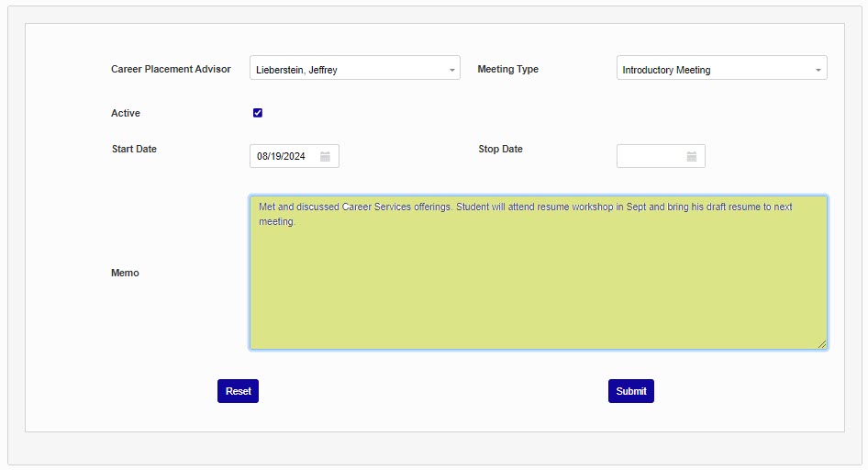This screenshot has width=868, height=470.
Task: Open the Stop Date calendar picker icon
Action: tap(692, 156)
